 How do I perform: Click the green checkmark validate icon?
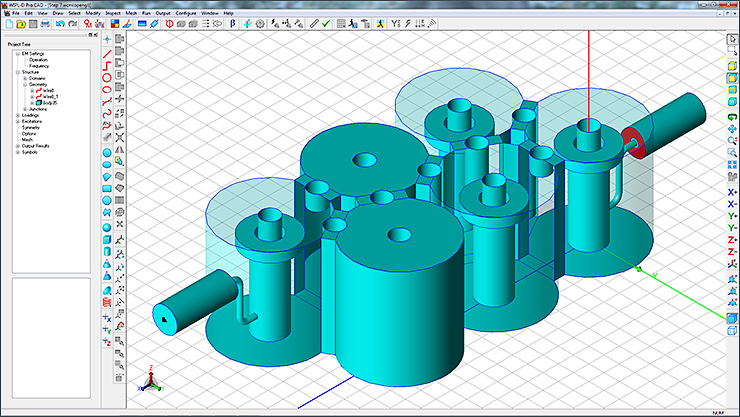click(x=326, y=23)
